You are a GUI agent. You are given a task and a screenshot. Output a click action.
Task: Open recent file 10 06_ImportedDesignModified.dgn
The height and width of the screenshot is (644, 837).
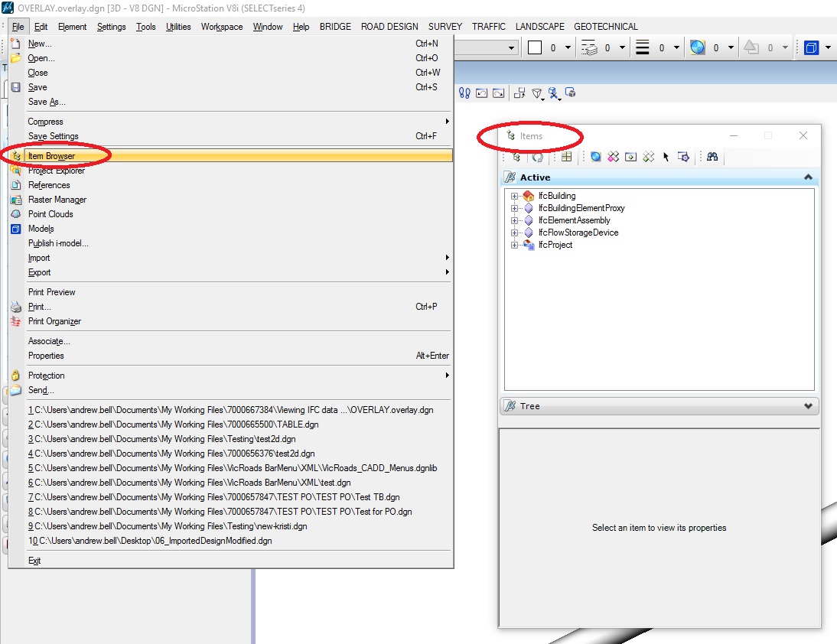point(230,541)
